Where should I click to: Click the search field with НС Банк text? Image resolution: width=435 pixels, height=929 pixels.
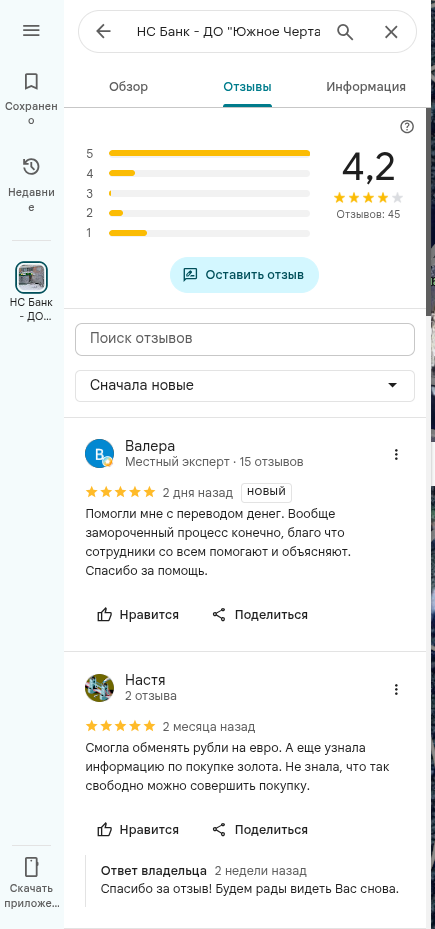tap(229, 31)
